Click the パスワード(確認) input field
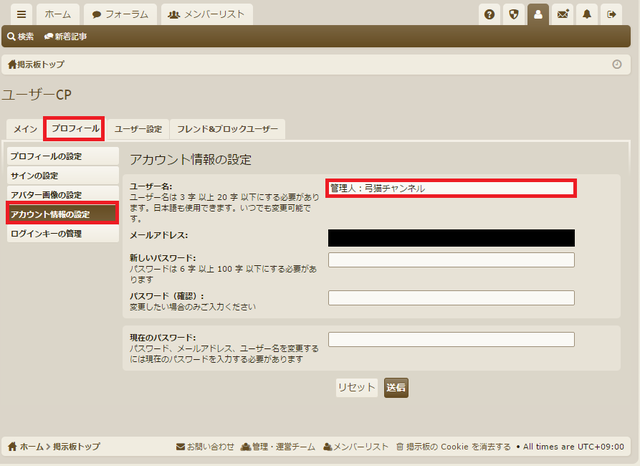 point(451,298)
